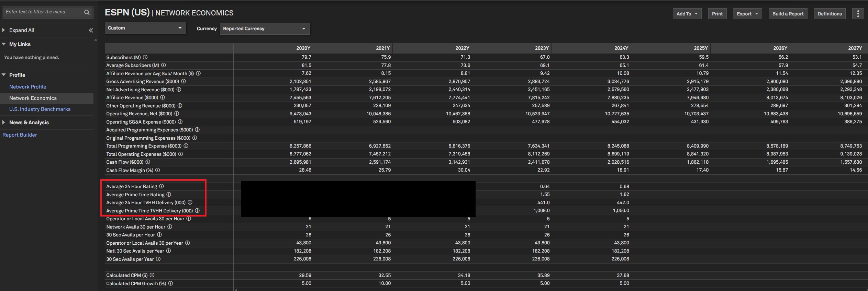868x291 pixels.
Task: Open the Export dropdown menu
Action: pyautogui.click(x=747, y=14)
